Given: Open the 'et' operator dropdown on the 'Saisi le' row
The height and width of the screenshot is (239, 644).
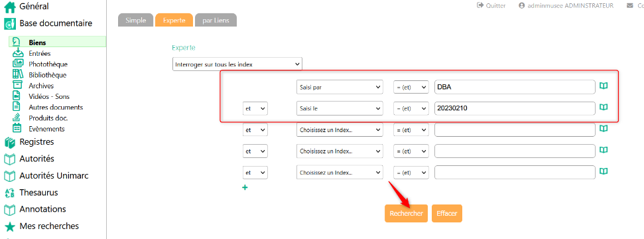Looking at the screenshot, I should tap(255, 109).
